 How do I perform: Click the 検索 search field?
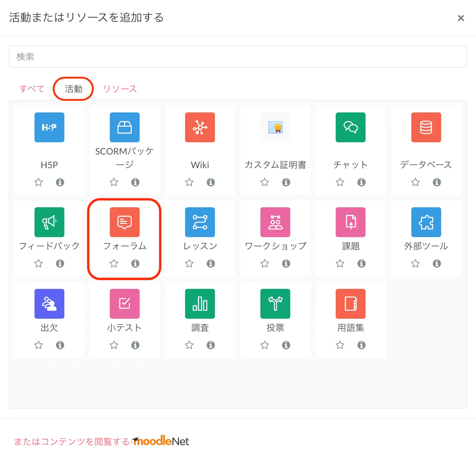click(238, 57)
